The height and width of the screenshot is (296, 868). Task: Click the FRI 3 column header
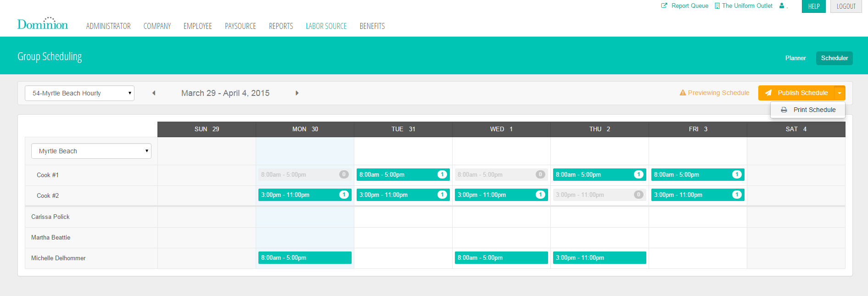pos(698,129)
